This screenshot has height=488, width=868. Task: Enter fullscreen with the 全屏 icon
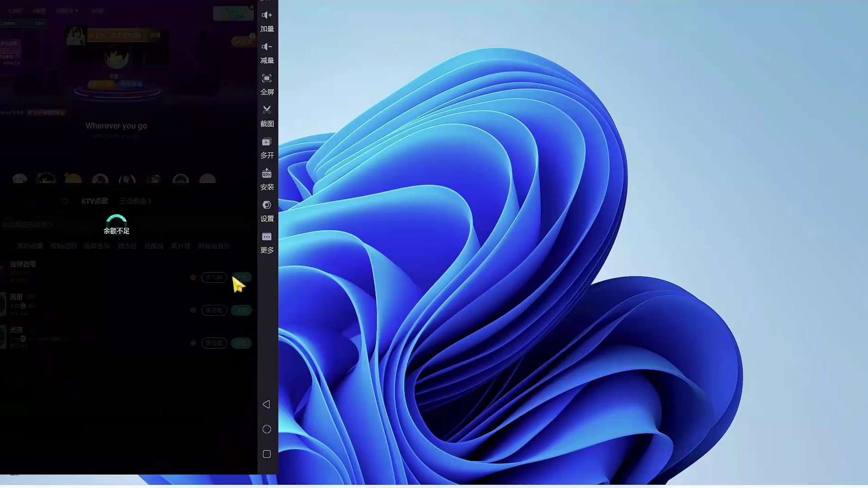tap(267, 78)
